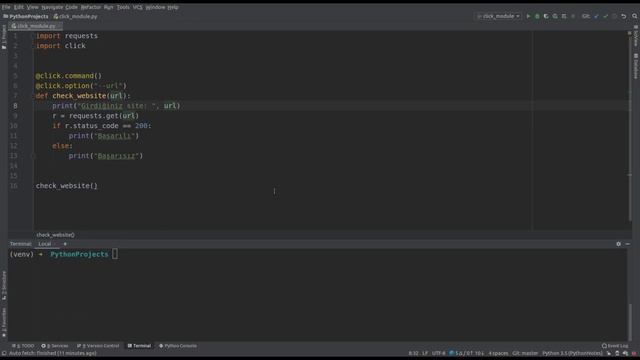This screenshot has height=360, width=640.
Task: Show Git history clock icon
Action: point(614,16)
